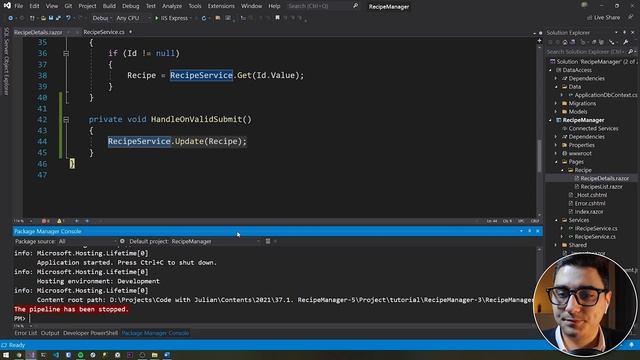Open the Build menu
640x360 pixels.
click(109, 6)
